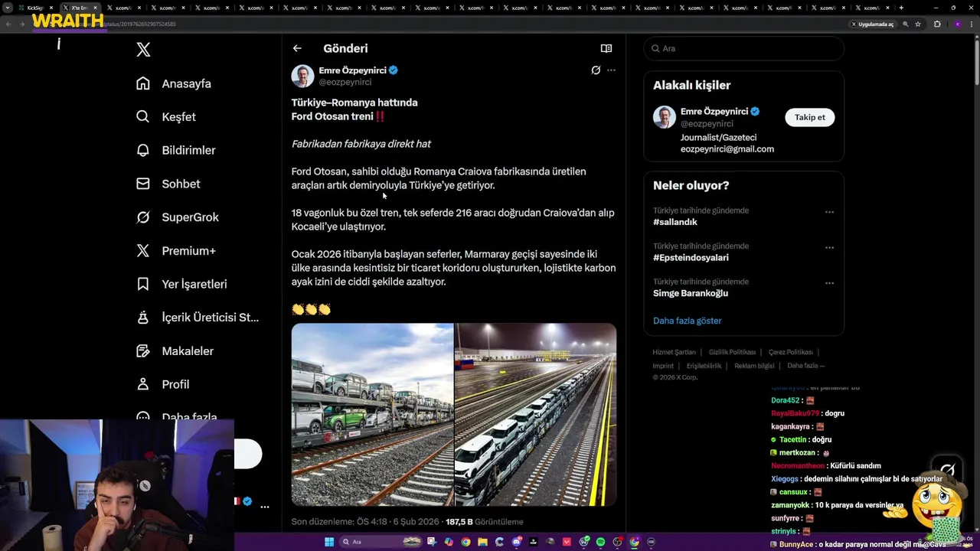980x551 pixels.
Task: Click @eozpeynirci handle under the post author
Action: (345, 82)
